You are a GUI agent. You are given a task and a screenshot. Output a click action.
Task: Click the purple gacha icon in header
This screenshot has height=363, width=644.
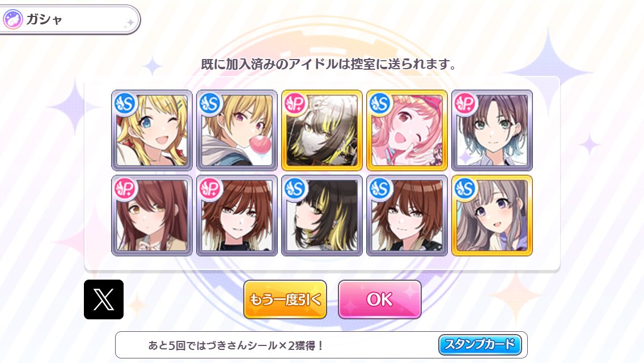coord(12,19)
